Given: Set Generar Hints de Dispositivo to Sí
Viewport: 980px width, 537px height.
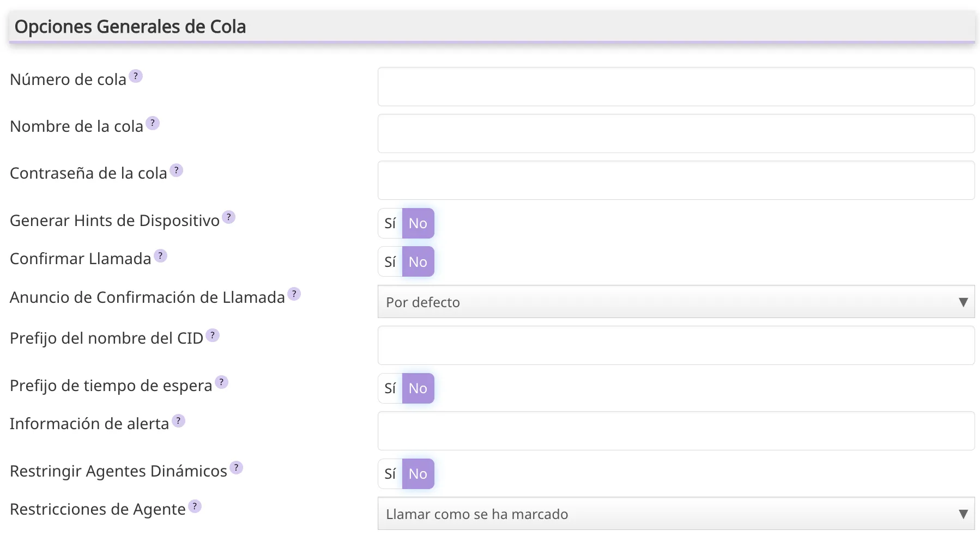Looking at the screenshot, I should (390, 223).
